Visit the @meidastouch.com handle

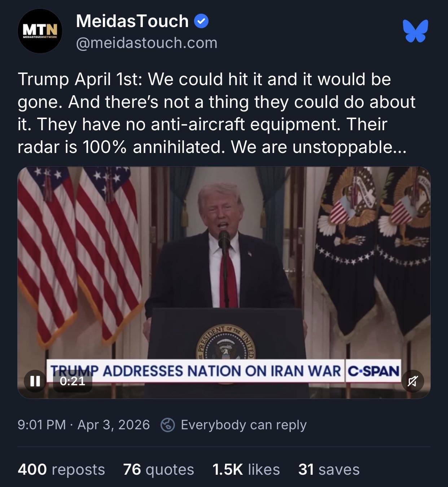[x=146, y=43]
